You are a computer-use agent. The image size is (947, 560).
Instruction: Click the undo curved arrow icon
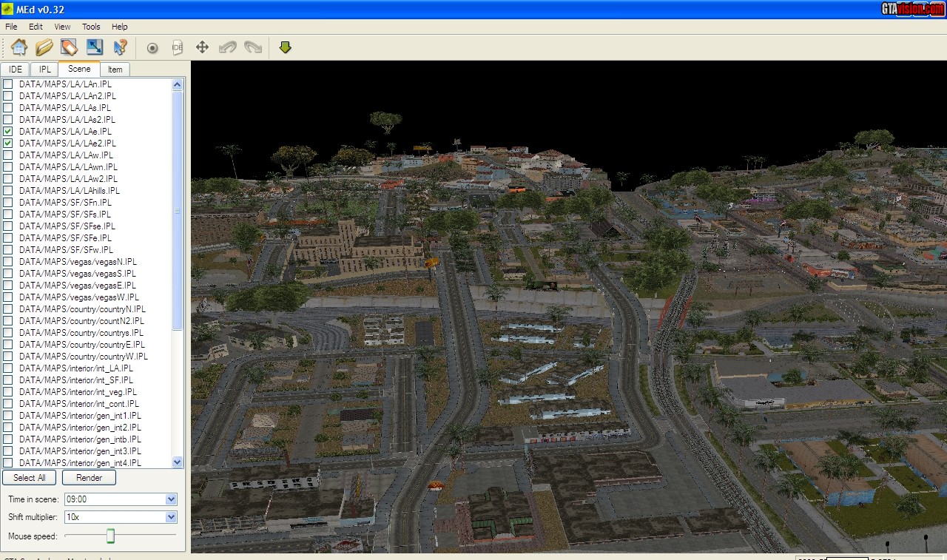coord(228,47)
